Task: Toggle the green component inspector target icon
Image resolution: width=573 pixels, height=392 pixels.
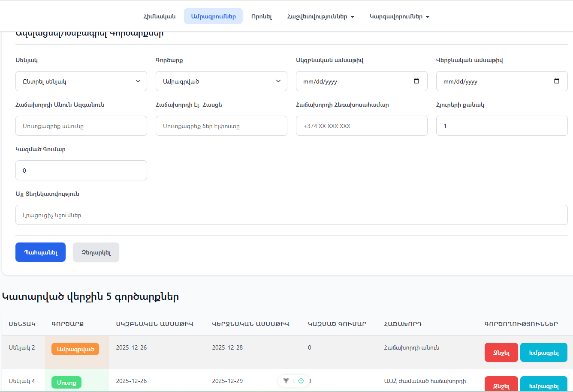Action: pyautogui.click(x=301, y=380)
